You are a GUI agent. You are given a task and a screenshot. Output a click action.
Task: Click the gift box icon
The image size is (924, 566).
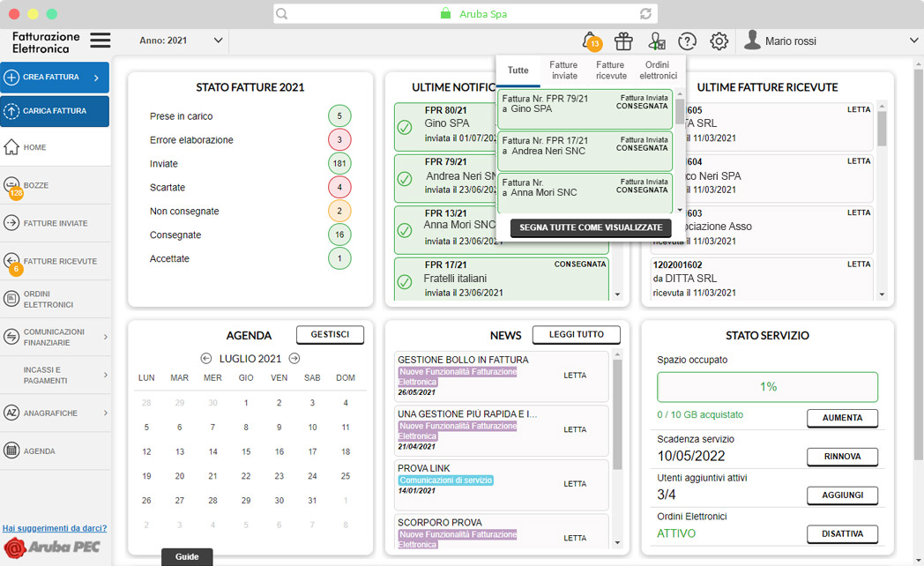[623, 41]
